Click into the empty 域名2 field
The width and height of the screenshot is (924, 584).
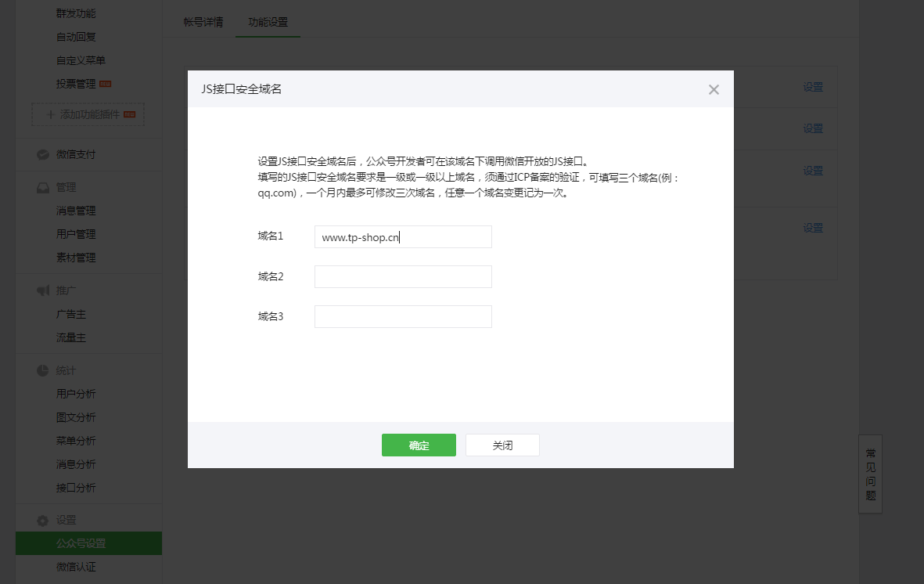(x=403, y=276)
